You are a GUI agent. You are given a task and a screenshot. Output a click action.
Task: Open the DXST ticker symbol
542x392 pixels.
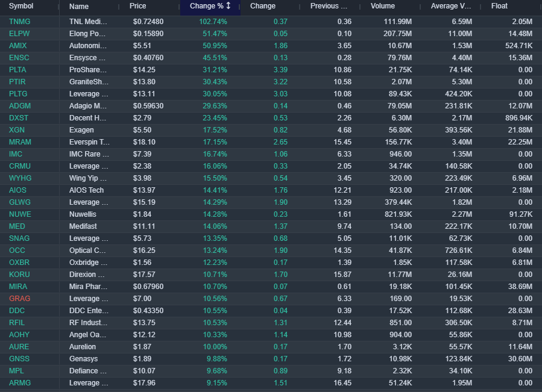19,119
